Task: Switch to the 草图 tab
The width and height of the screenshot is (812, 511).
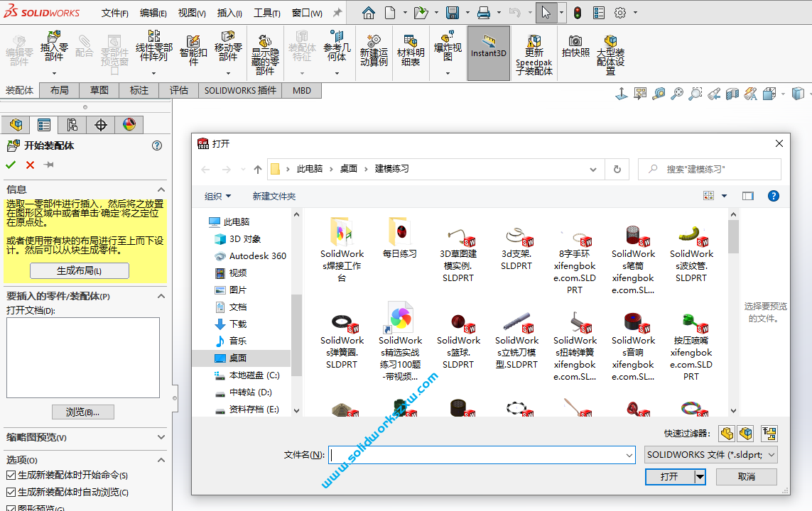Action: [x=99, y=90]
